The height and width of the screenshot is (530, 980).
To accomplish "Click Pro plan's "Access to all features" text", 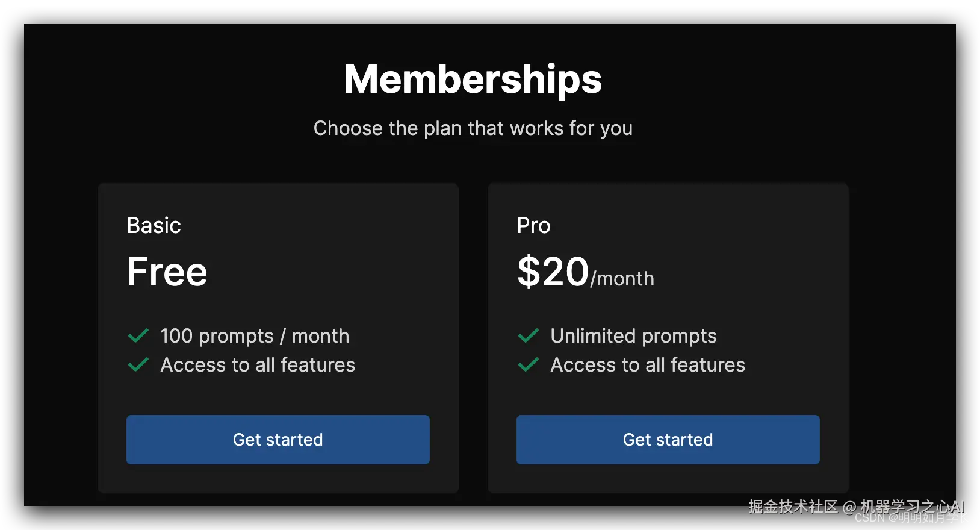I will (x=648, y=365).
